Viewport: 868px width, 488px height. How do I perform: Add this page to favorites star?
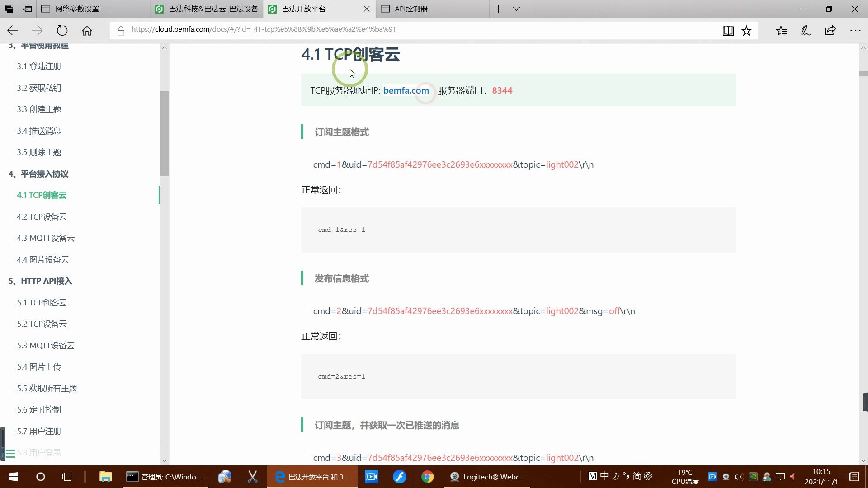coord(746,30)
